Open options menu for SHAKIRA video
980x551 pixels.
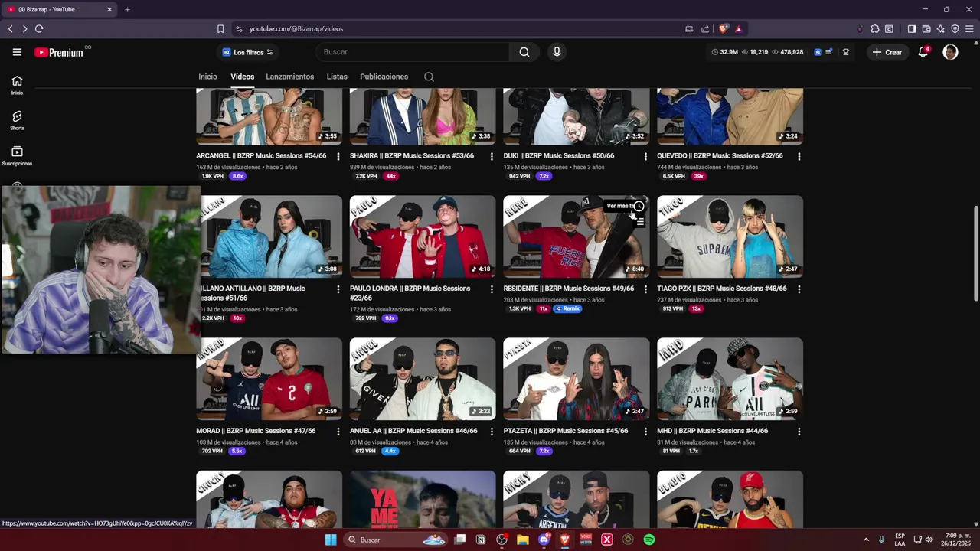pos(492,156)
